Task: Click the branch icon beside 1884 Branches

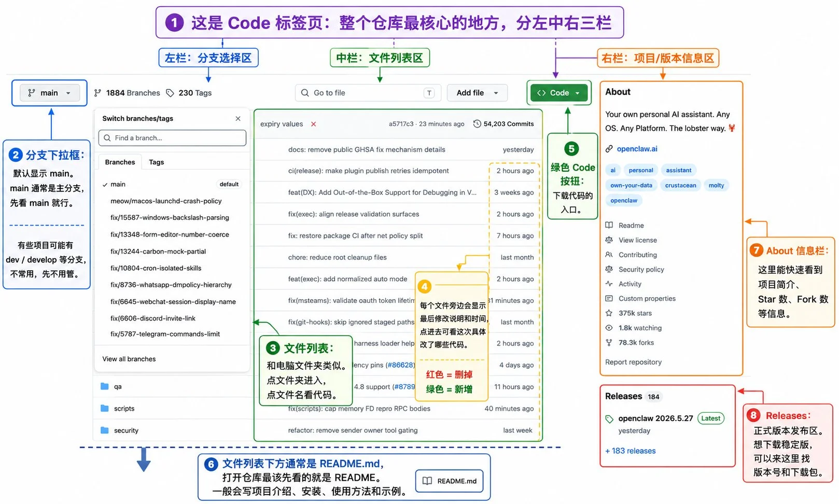Action: click(97, 93)
